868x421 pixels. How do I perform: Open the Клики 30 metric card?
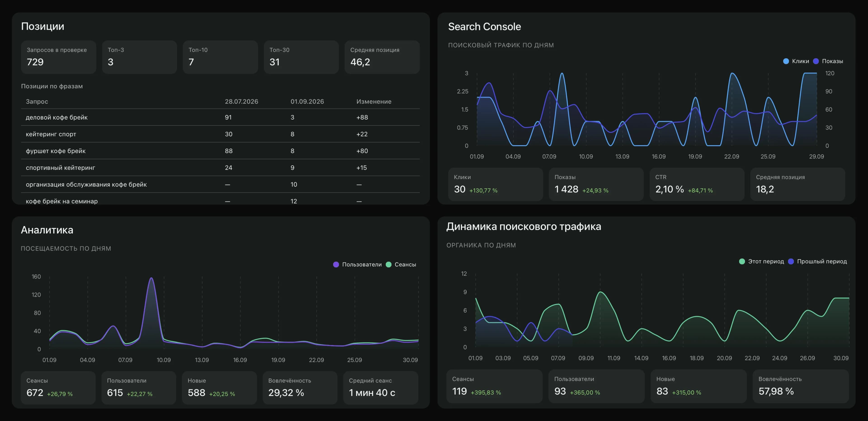pos(496,184)
